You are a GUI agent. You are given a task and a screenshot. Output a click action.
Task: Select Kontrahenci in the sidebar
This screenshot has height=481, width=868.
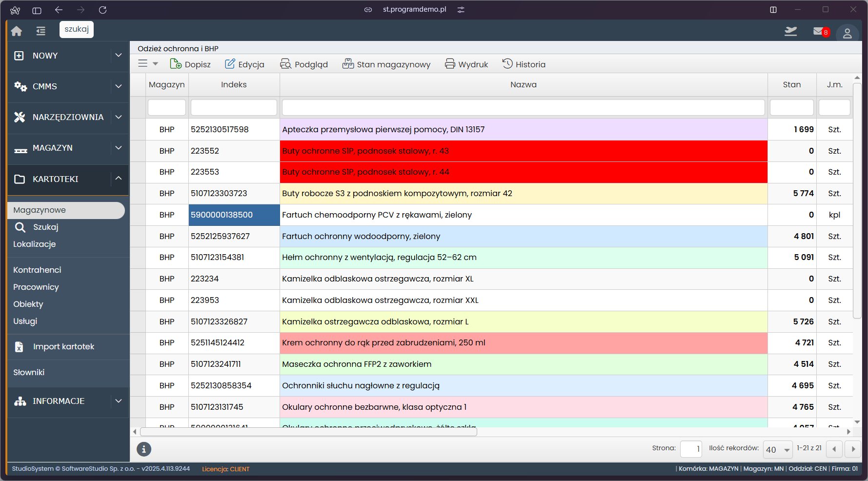coord(37,270)
